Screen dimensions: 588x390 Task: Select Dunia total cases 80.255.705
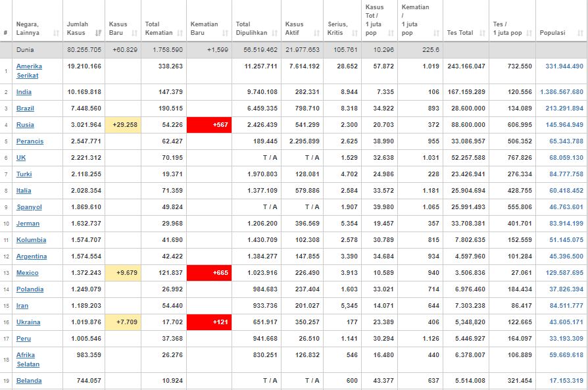pos(84,50)
